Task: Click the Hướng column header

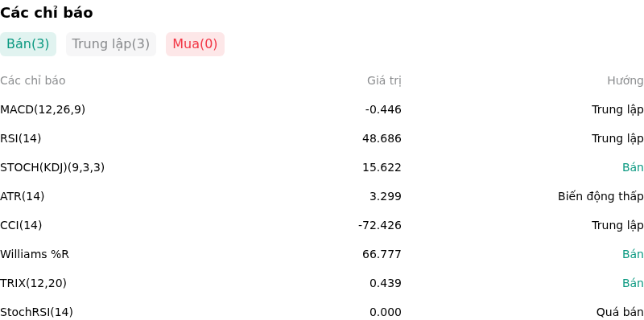Action: coord(625,81)
